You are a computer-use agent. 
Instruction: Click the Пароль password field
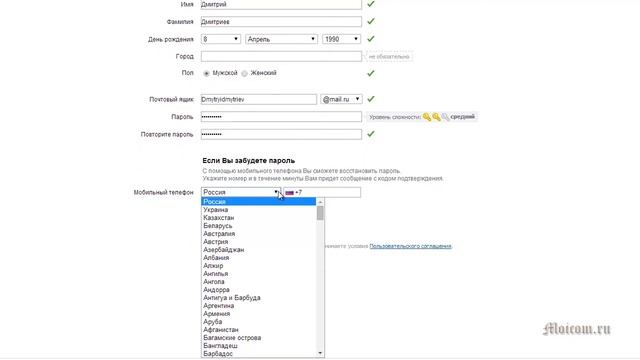pyautogui.click(x=281, y=117)
